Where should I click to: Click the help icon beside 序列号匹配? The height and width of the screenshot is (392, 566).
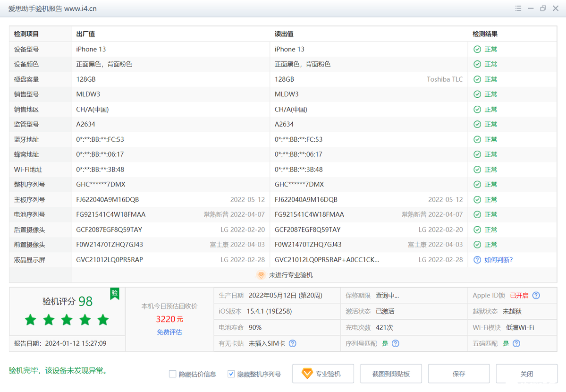coord(396,343)
